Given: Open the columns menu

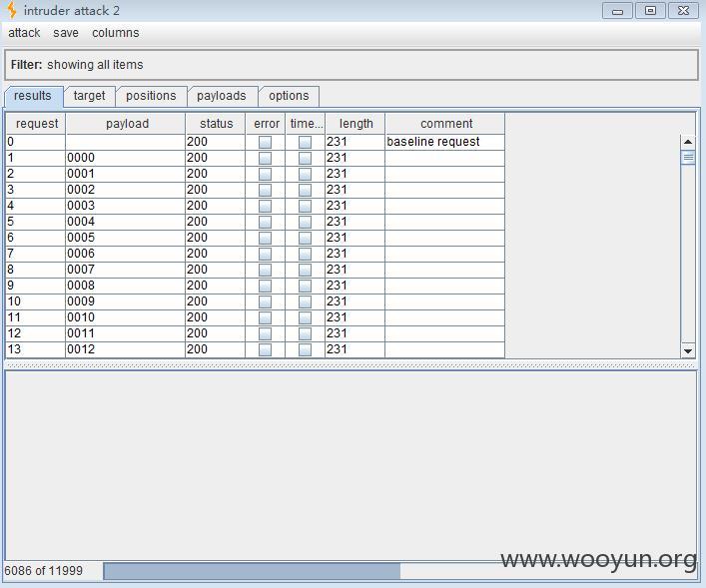Looking at the screenshot, I should pyautogui.click(x=115, y=33).
